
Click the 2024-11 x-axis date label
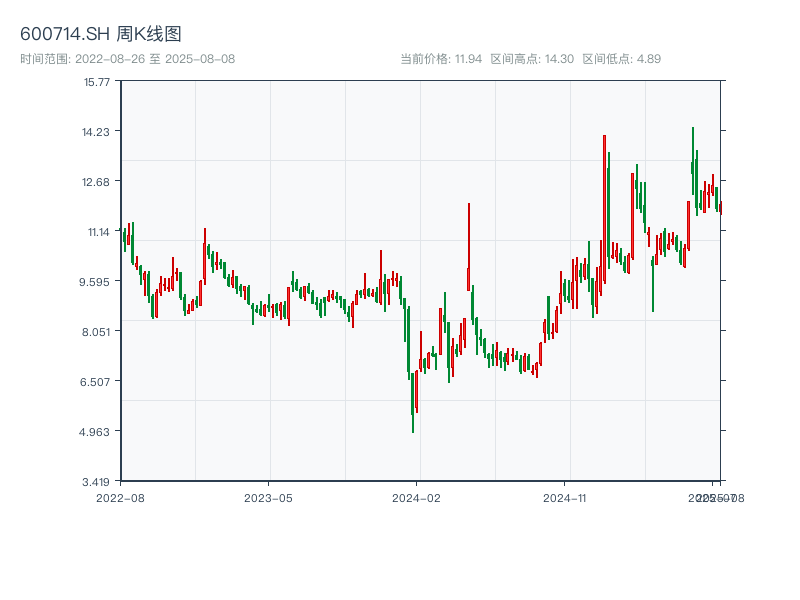(x=565, y=497)
